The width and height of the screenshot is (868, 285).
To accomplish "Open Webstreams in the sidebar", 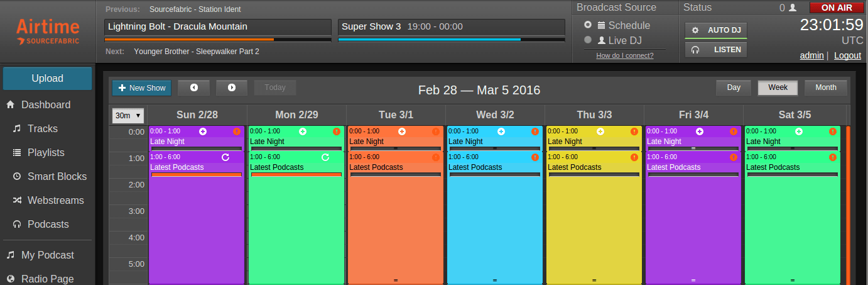I will click(x=56, y=201).
